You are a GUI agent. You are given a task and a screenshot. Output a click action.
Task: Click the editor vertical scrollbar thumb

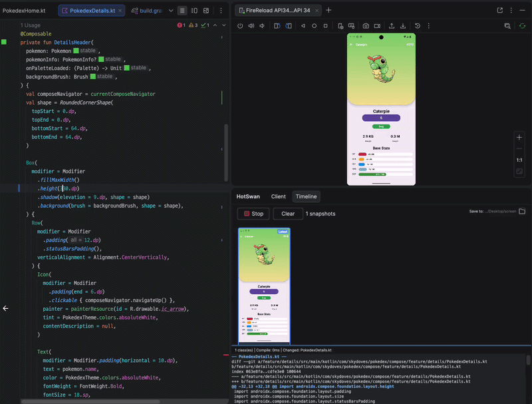click(x=226, y=153)
